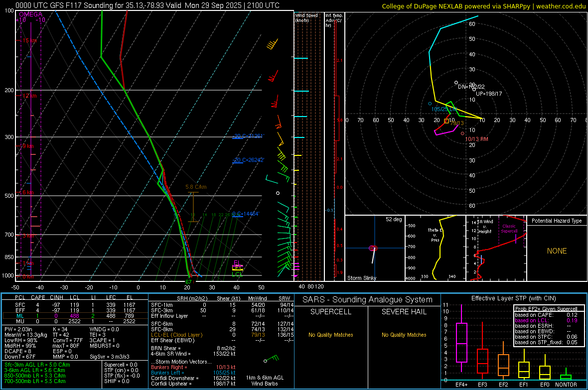The height and width of the screenshot is (390, 588).
Task: Click the 'BRN Shear = 8 m2/s2' line
Action: pyautogui.click(x=193, y=348)
